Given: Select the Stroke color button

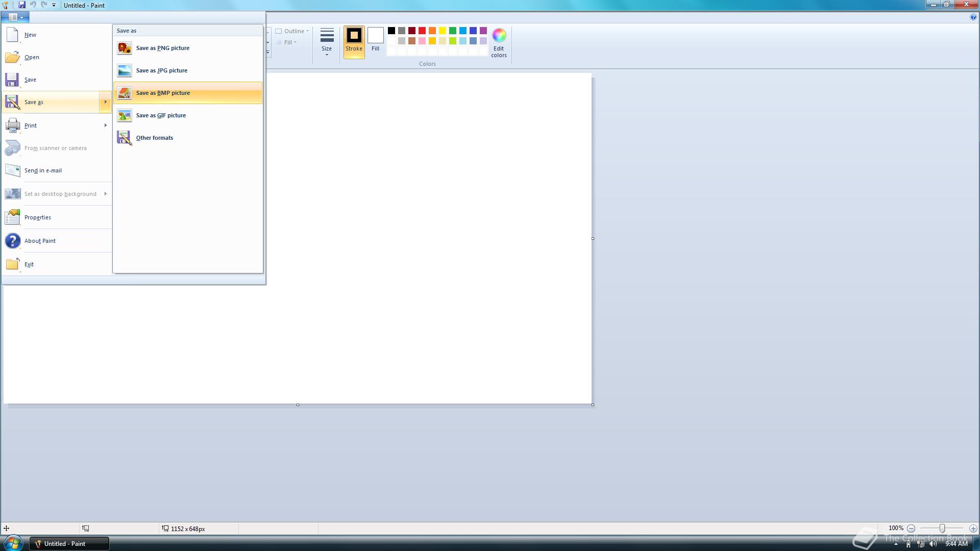Looking at the screenshot, I should 354,42.
